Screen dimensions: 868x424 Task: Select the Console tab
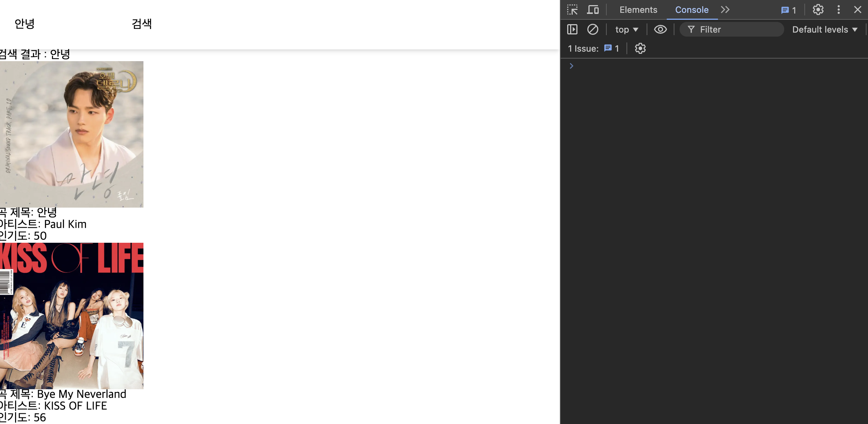692,10
